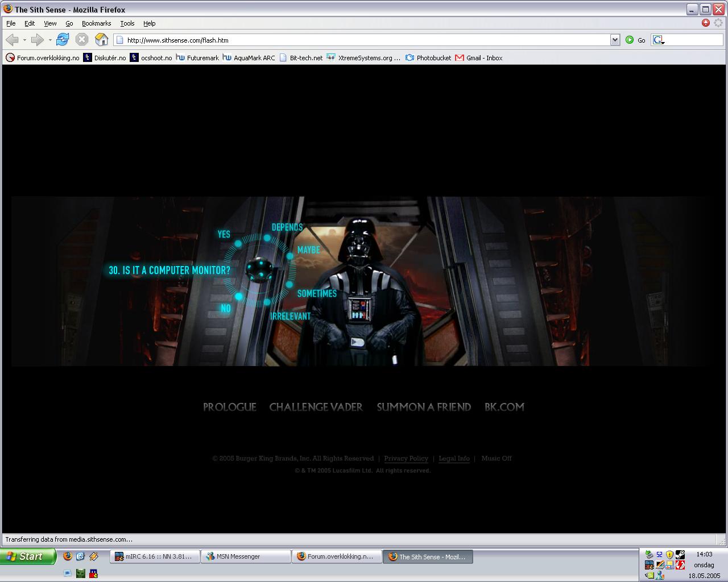728x582 pixels.
Task: Switch to Forum.overklokking.no taskbar window
Action: pos(337,557)
